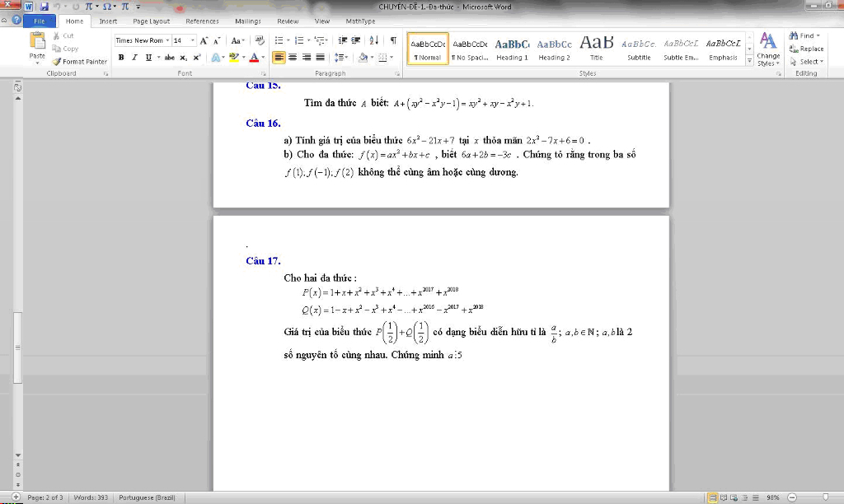
Task: Switch to the MathType tab
Action: [x=360, y=21]
